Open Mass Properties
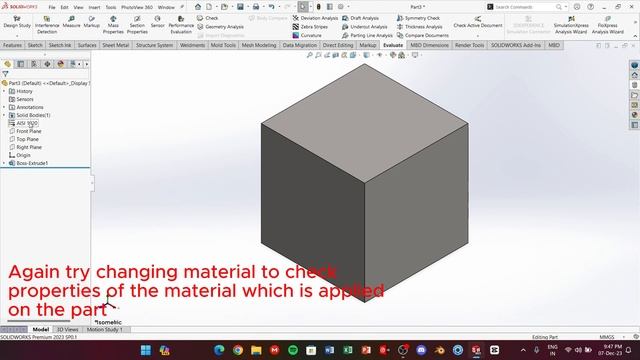 pos(113,25)
